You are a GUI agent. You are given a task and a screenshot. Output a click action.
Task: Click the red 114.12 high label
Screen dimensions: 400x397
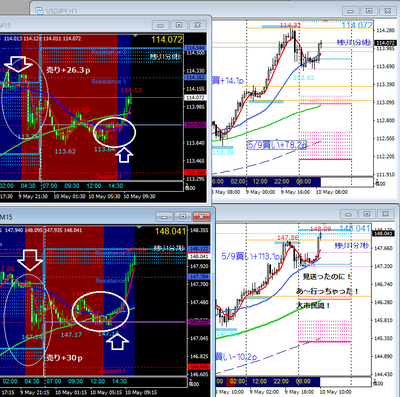click(131, 90)
